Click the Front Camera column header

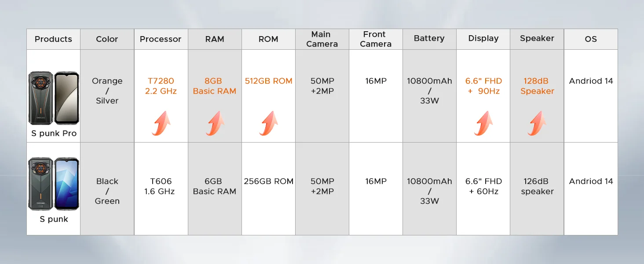click(x=376, y=39)
